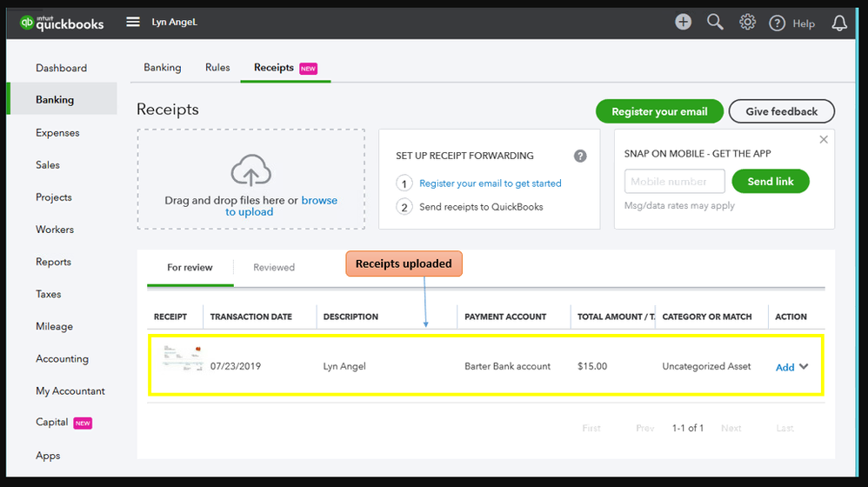The width and height of the screenshot is (868, 487).
Task: Select Banking in the sidebar
Action: pyautogui.click(x=63, y=99)
